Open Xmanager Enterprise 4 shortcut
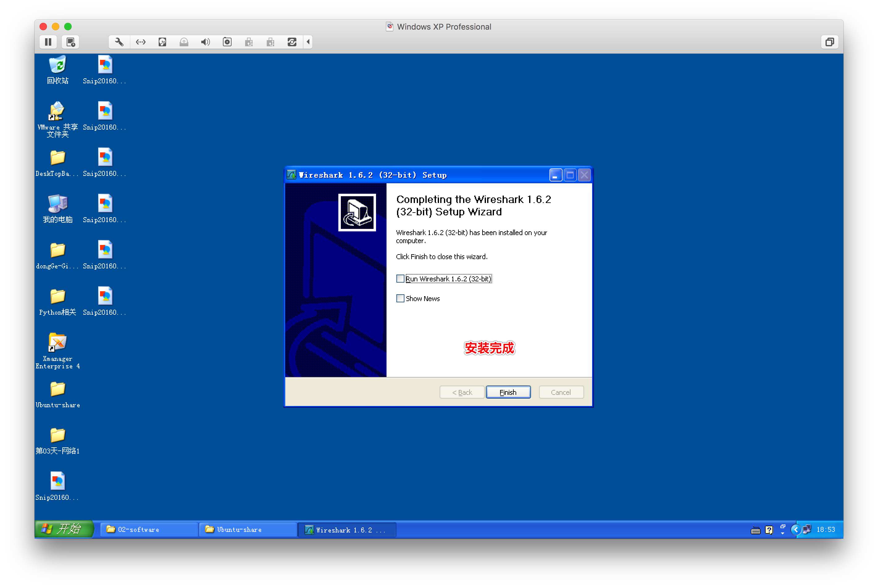The width and height of the screenshot is (878, 588). [57, 342]
